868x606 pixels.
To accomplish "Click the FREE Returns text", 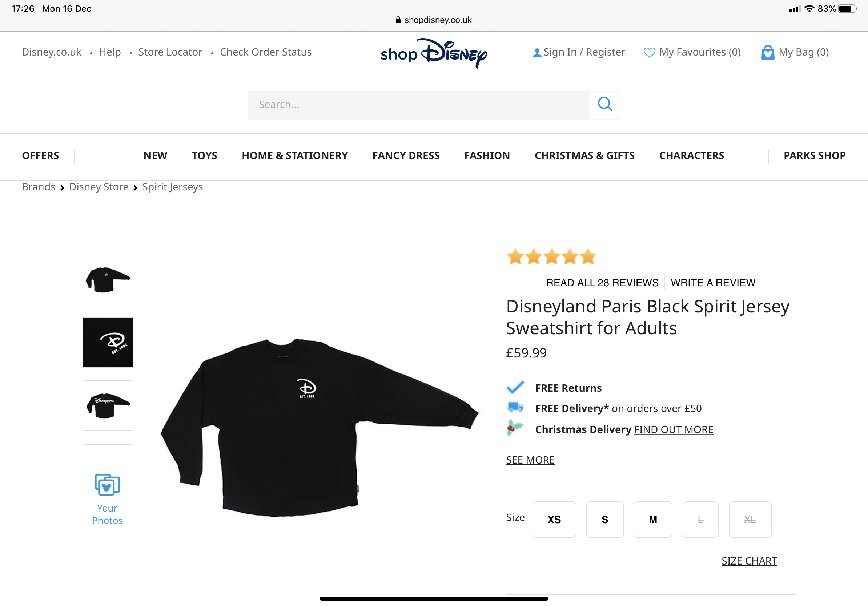I will coord(568,388).
